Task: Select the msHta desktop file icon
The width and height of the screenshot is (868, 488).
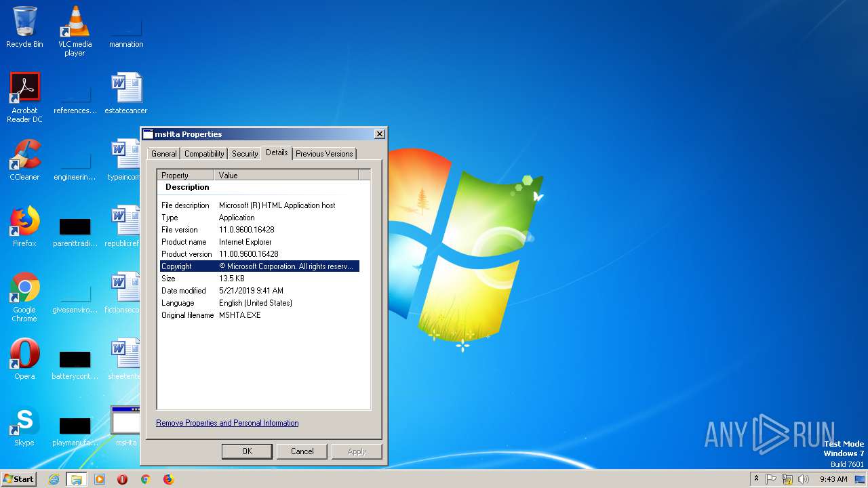Action: 125,426
